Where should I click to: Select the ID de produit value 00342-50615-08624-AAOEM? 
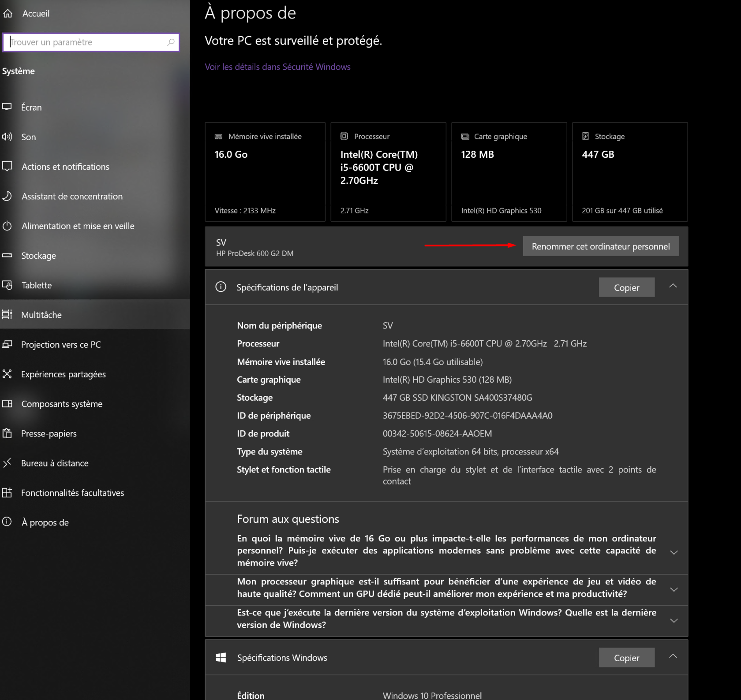point(437,434)
